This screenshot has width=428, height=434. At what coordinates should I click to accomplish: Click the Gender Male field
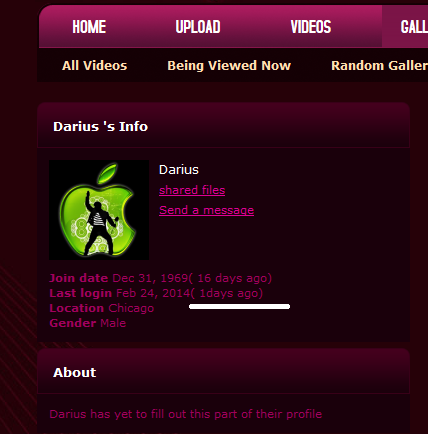88,323
